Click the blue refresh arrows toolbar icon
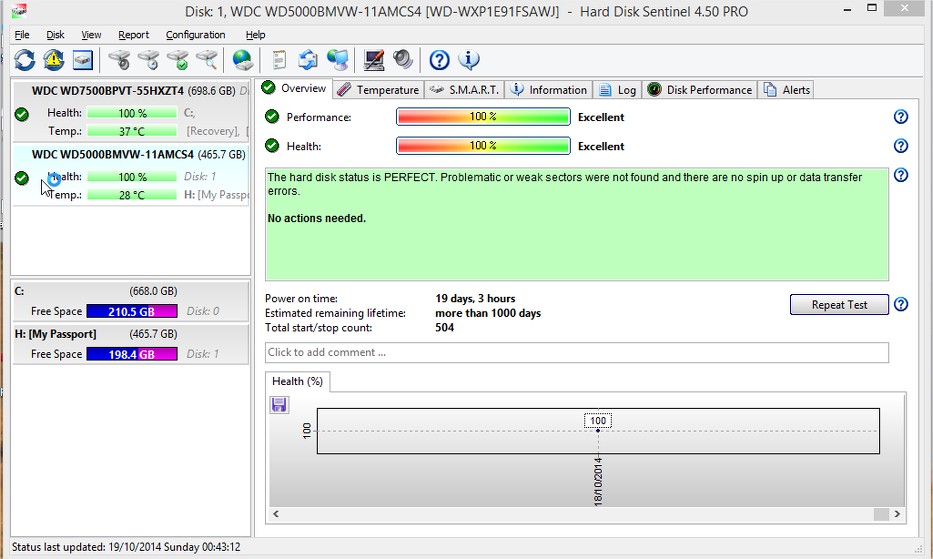This screenshot has width=933, height=559. (x=24, y=60)
